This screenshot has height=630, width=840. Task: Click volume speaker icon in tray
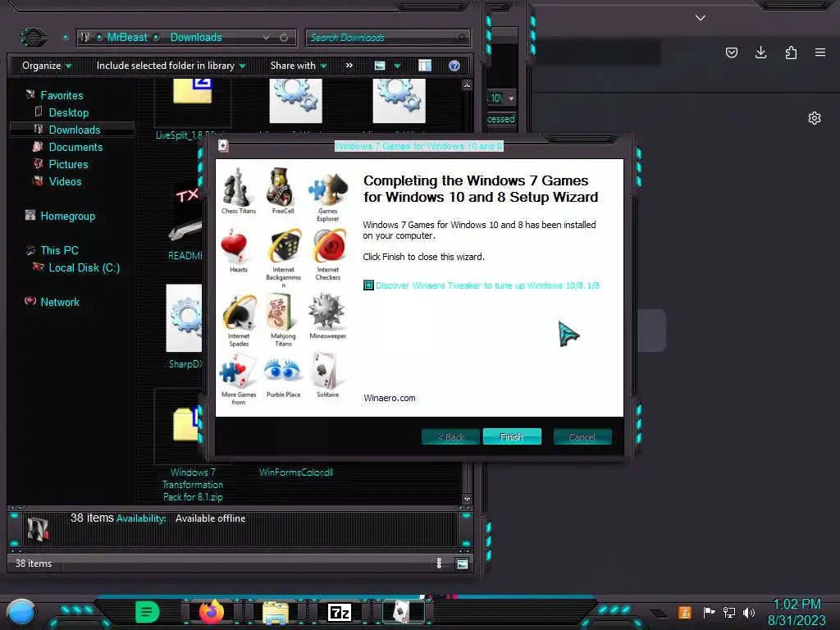749,612
